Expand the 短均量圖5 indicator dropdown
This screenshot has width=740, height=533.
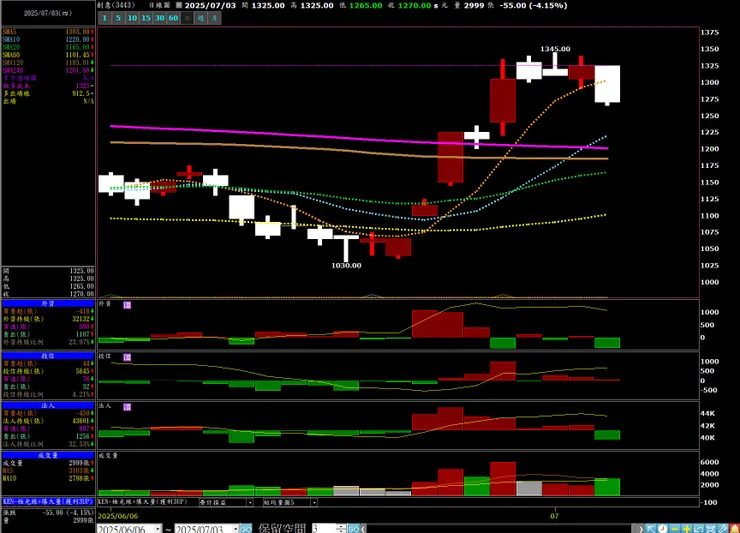[x=314, y=502]
